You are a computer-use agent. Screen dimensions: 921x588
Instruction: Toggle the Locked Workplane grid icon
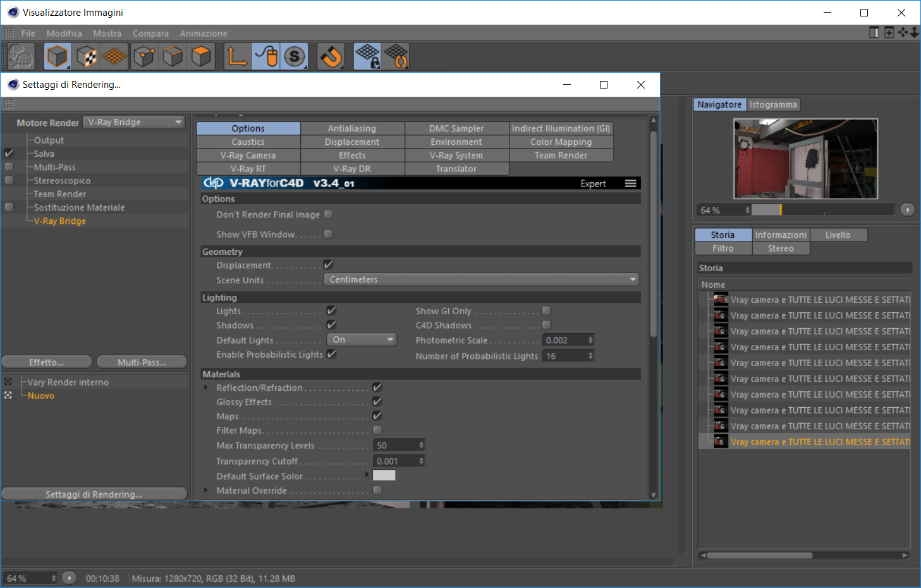[367, 57]
